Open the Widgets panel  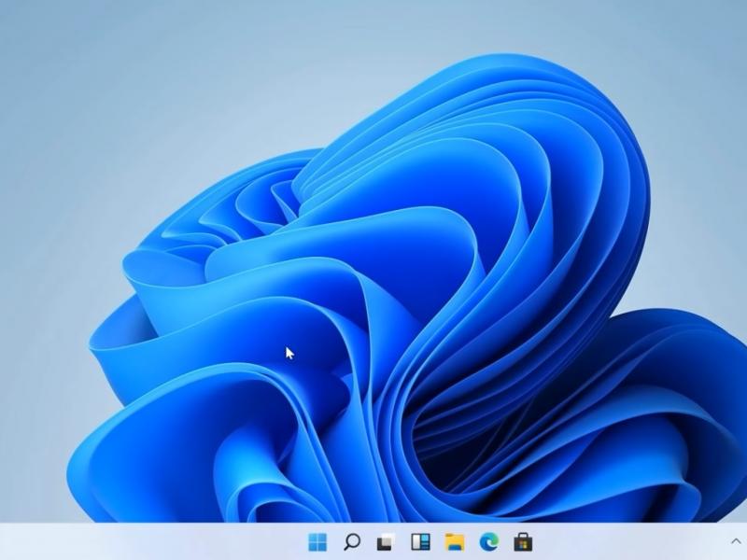point(421,542)
